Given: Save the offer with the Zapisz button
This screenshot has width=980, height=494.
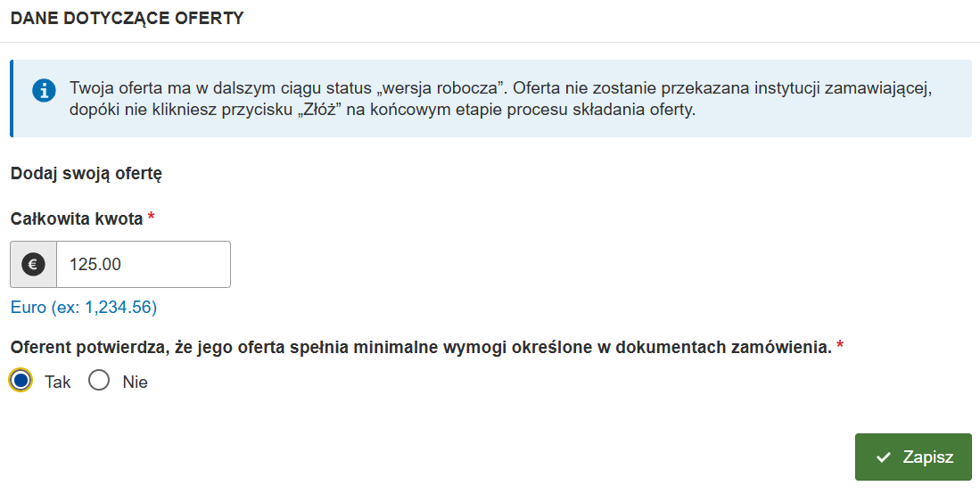Looking at the screenshot, I should (913, 457).
